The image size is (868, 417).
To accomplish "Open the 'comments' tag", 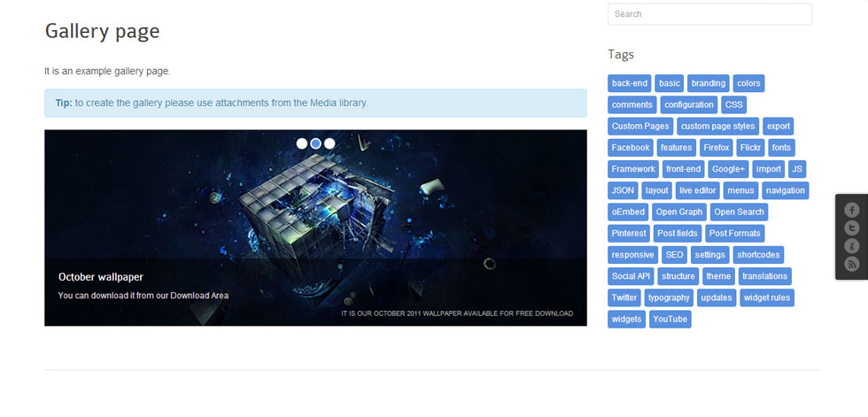I will coord(632,105).
